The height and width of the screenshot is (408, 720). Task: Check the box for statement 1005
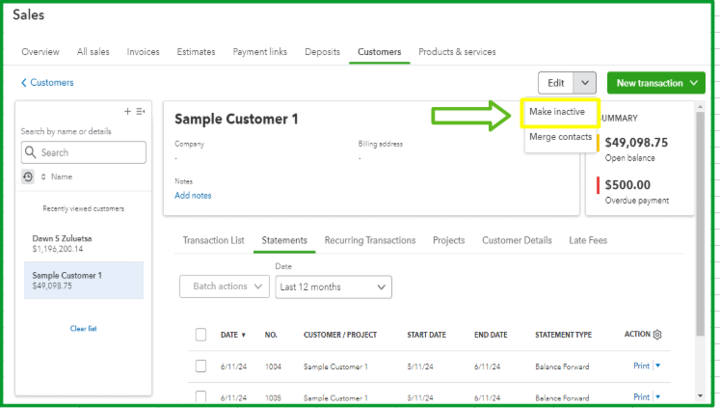click(x=201, y=396)
